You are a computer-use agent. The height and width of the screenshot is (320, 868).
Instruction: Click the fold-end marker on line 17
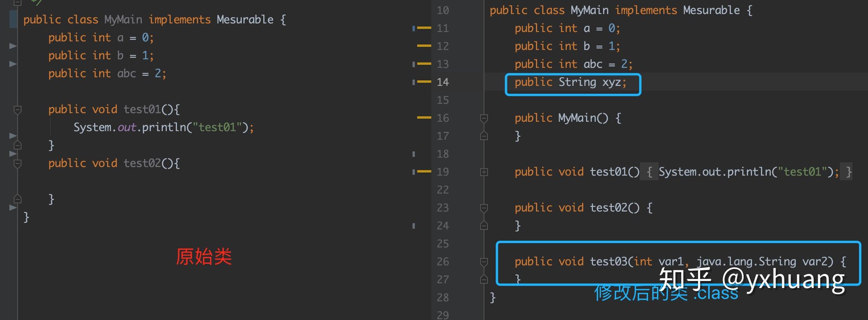tap(484, 136)
